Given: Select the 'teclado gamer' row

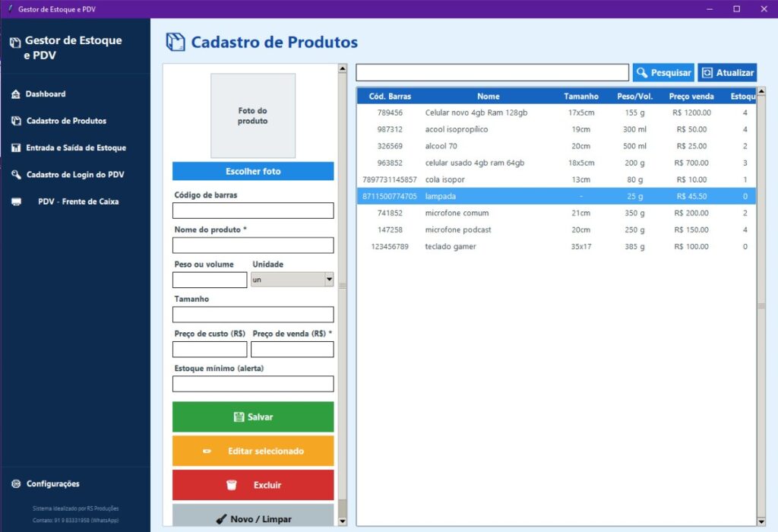Looking at the screenshot, I should click(557, 247).
